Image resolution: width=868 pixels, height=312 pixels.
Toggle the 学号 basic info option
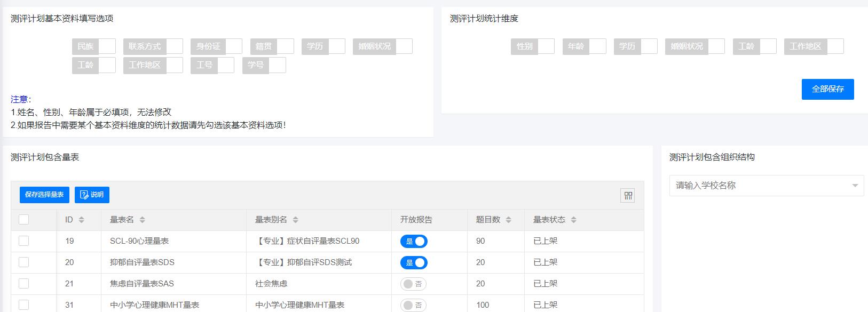coord(264,65)
